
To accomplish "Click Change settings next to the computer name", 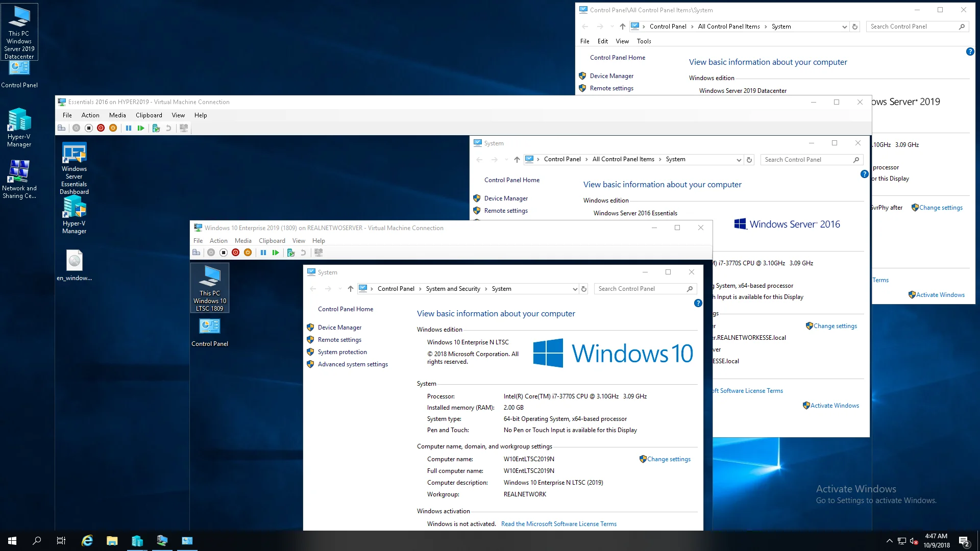I will (x=669, y=459).
